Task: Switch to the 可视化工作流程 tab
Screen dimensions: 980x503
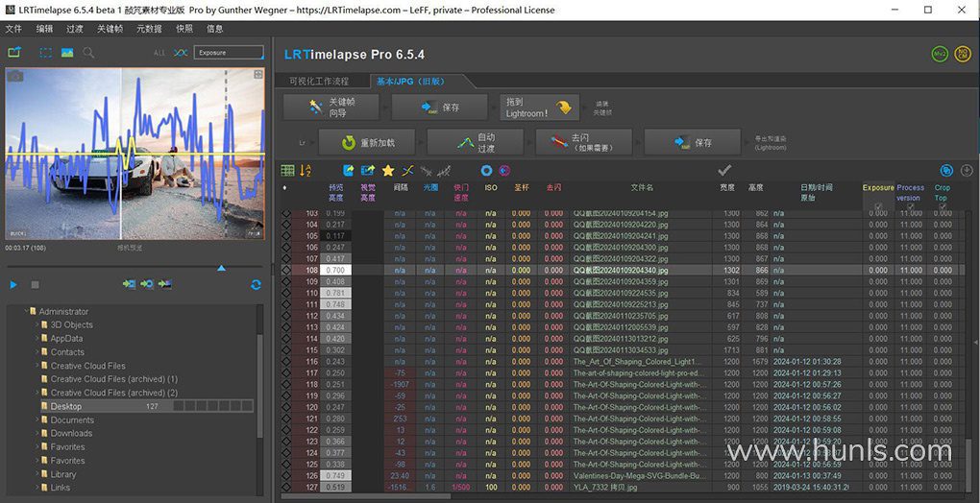Action: pyautogui.click(x=320, y=82)
